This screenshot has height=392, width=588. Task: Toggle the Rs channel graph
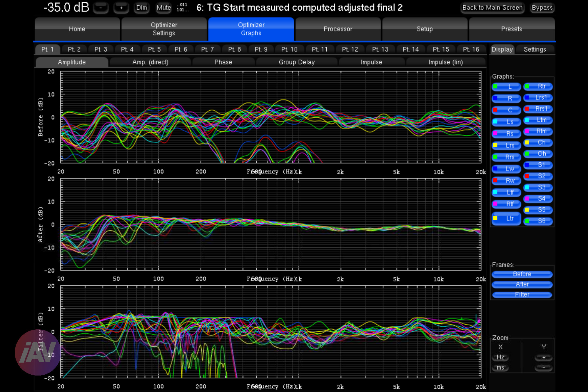pyautogui.click(x=506, y=134)
